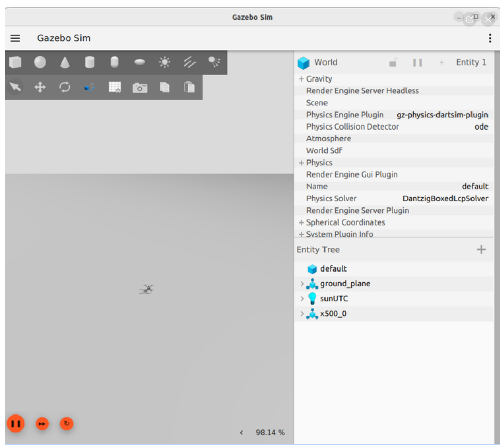
Task: Pause the simulation with the orange button
Action: (x=15, y=424)
